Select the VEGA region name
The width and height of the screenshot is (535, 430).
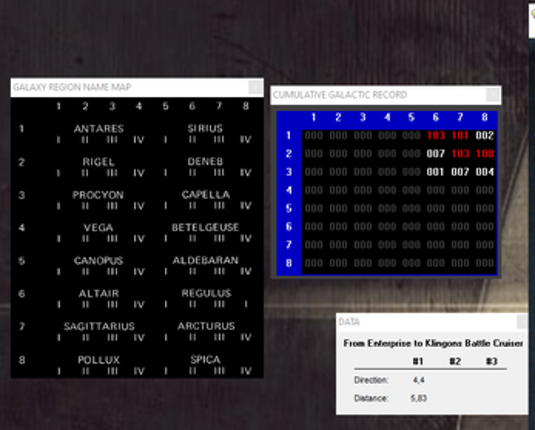[x=98, y=228]
